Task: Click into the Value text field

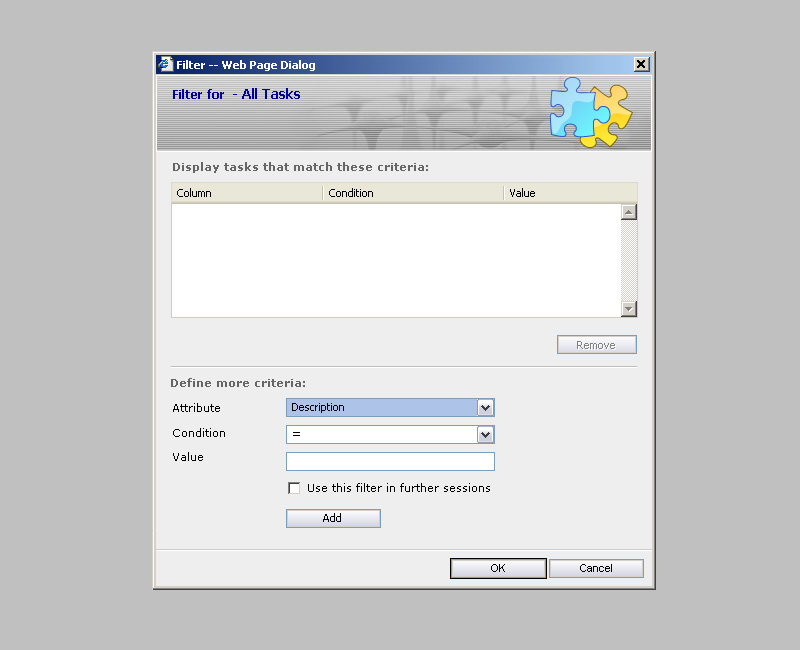Action: coord(390,461)
